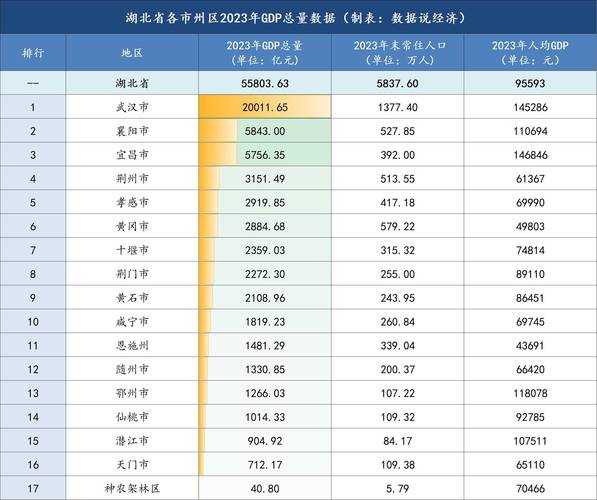The width and height of the screenshot is (597, 500).
Task: Select the 湖北省 region cell
Action: click(x=132, y=83)
